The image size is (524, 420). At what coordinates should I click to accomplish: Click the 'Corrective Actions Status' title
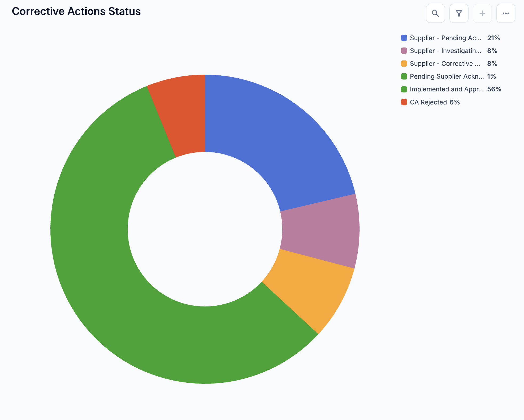[76, 11]
